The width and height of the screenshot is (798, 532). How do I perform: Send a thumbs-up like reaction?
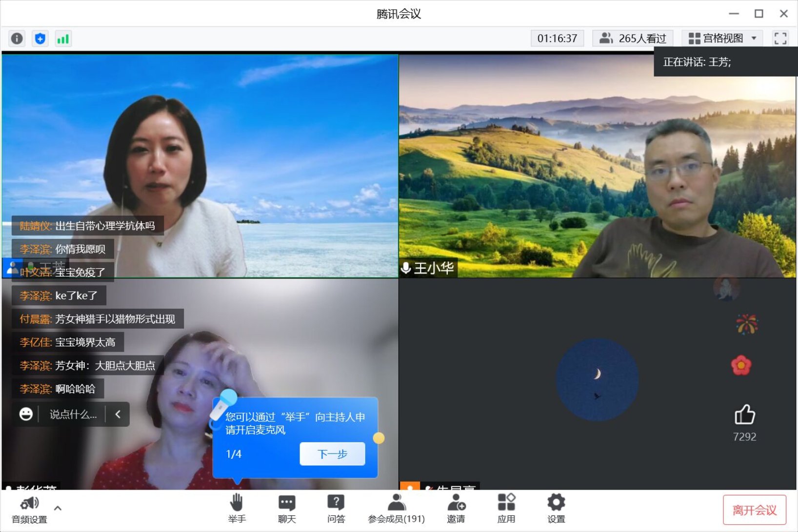click(744, 415)
